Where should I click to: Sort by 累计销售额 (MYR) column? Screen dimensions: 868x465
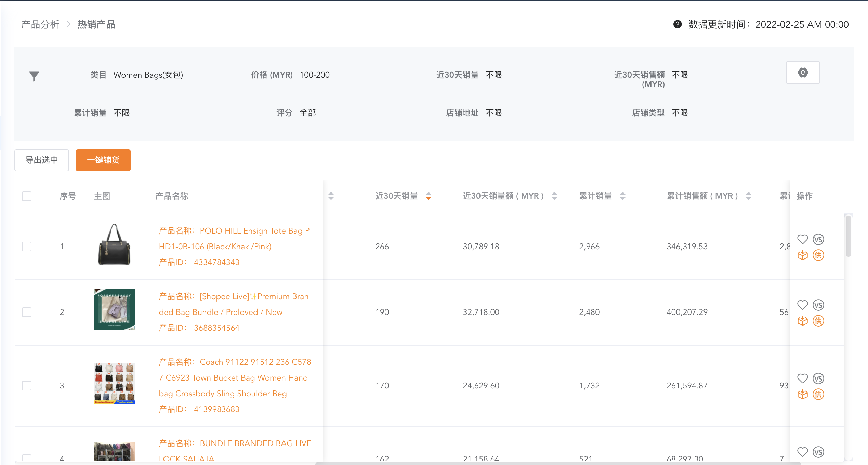pyautogui.click(x=749, y=196)
